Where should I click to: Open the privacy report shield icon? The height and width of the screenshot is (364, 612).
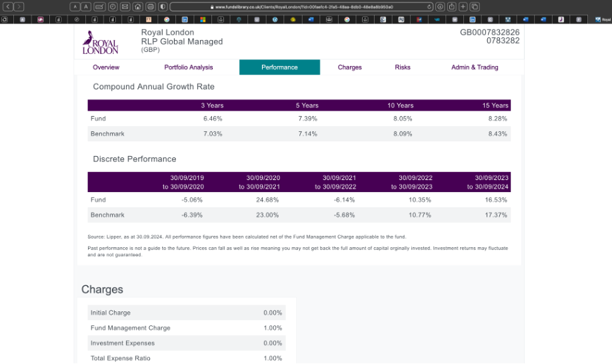click(x=163, y=7)
